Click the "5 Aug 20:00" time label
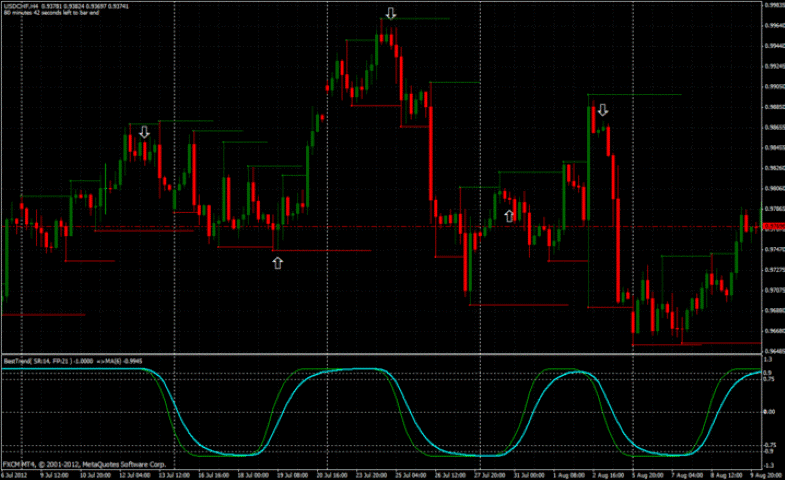 coord(647,475)
